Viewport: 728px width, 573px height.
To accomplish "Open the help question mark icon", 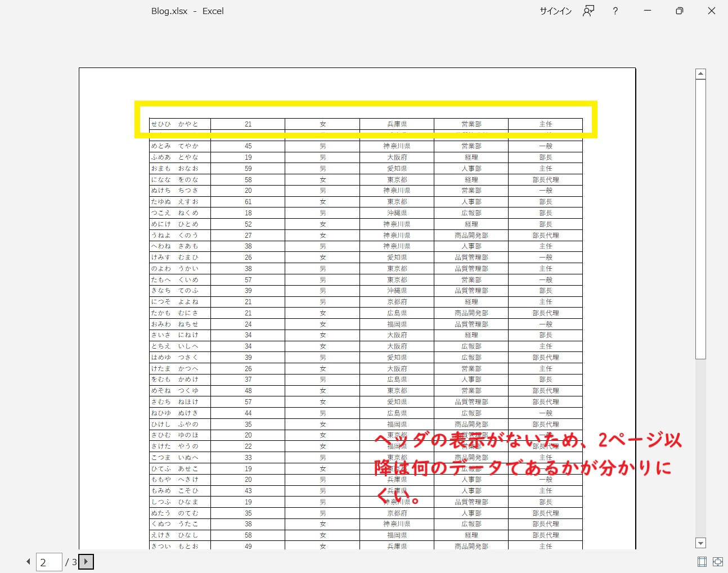I will click(615, 11).
